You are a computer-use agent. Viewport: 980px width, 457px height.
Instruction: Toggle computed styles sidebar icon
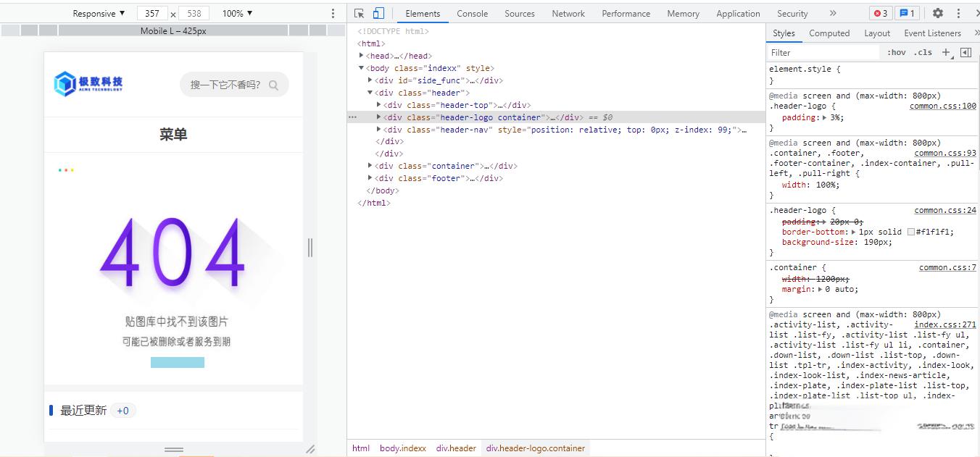pos(966,52)
